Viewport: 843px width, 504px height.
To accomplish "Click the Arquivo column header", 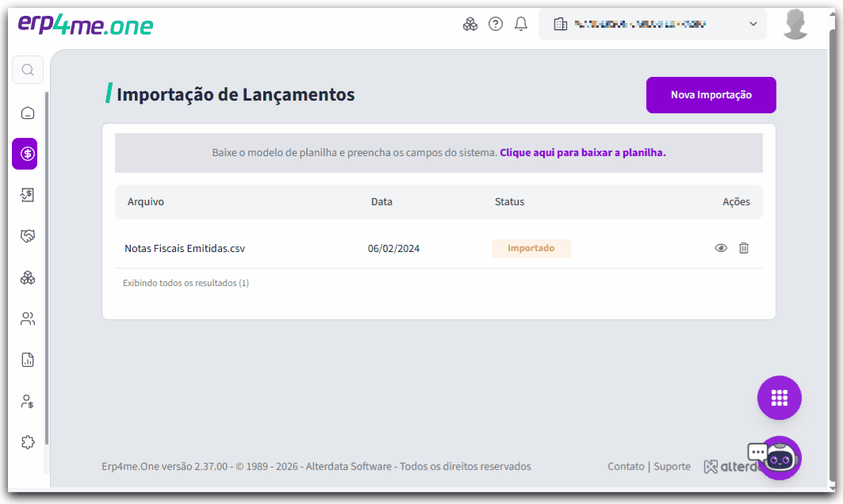I will [146, 201].
